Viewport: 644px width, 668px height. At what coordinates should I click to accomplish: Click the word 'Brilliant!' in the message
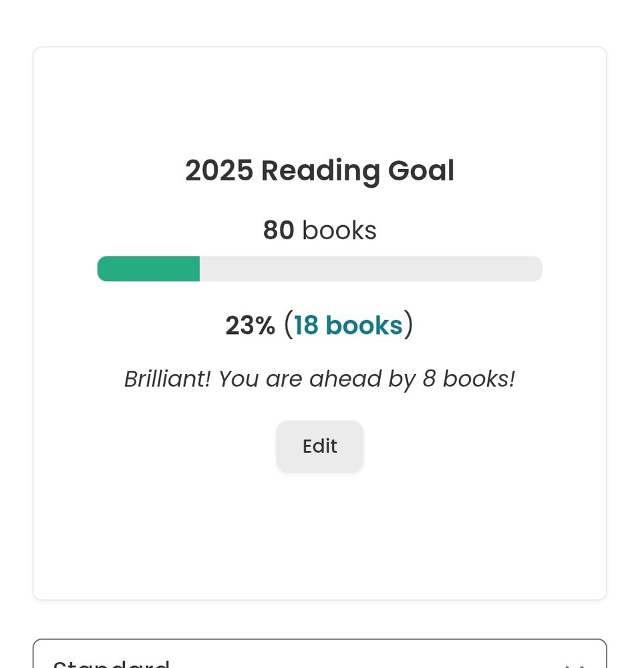coord(168,379)
